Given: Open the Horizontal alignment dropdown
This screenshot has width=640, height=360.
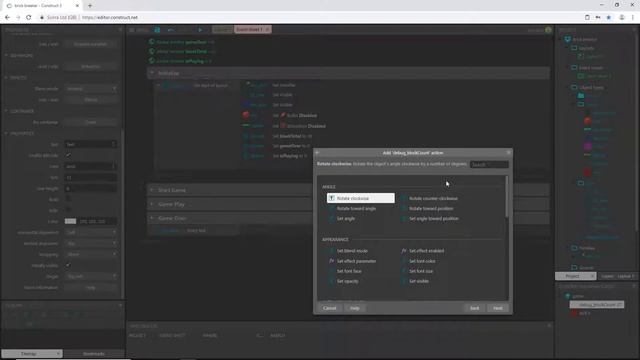Looking at the screenshot, I should click(91, 232).
